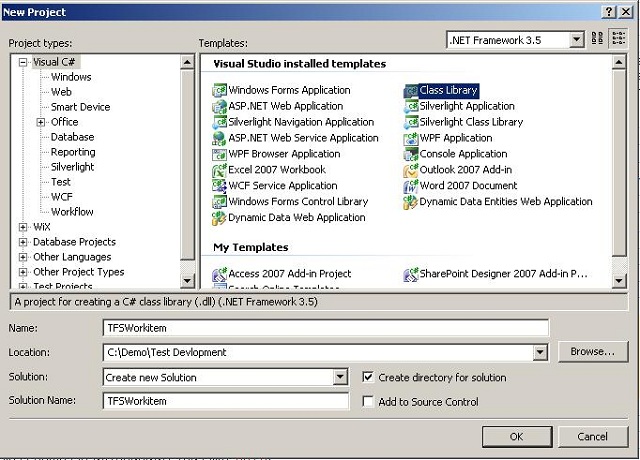Select the Workflow project type
Screen dimensions: 640x460
72,212
